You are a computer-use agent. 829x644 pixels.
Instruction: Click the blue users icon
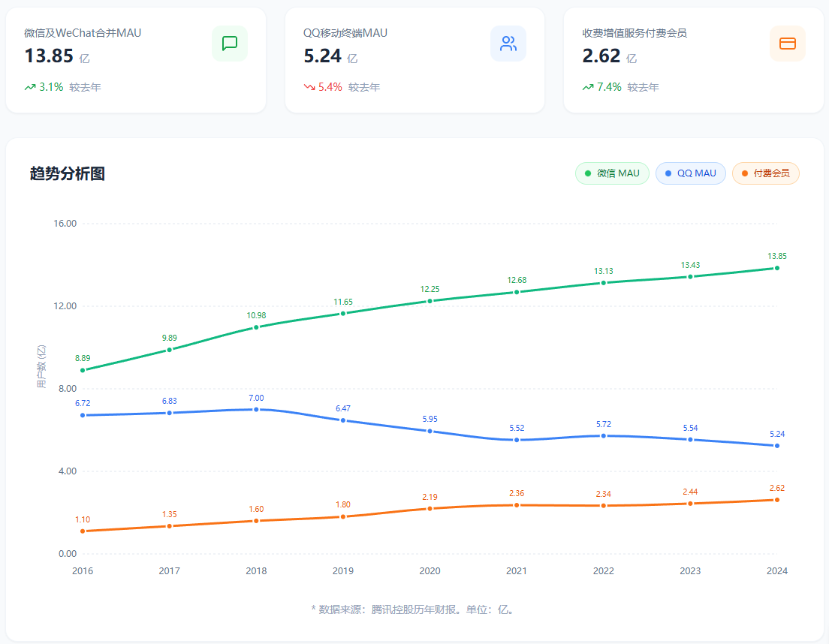tap(508, 44)
